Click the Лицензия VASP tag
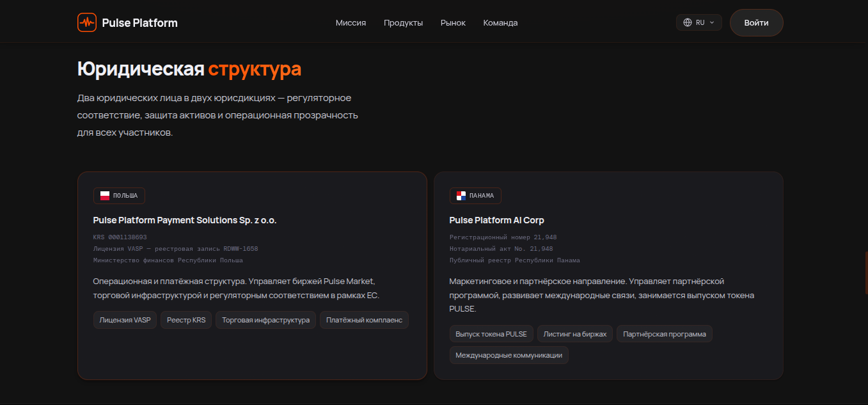This screenshot has width=868, height=405. [x=125, y=320]
